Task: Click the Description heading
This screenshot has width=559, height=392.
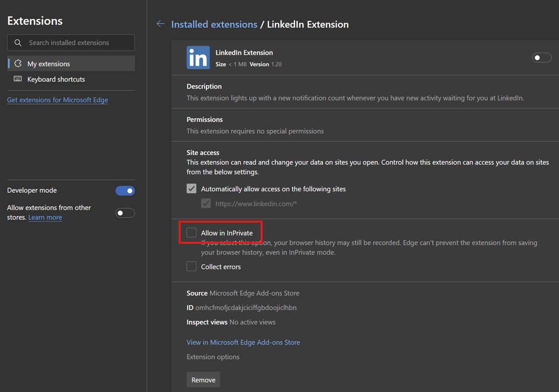Action: (x=204, y=87)
